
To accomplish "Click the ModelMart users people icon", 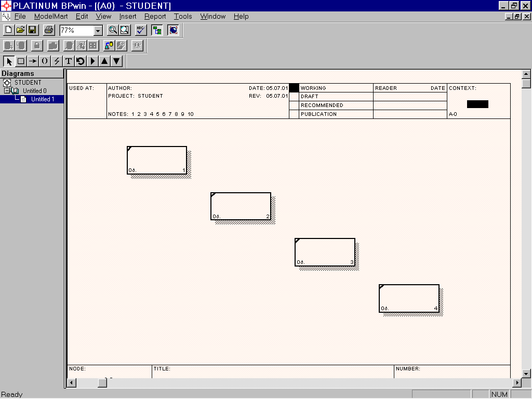I will click(x=137, y=46).
